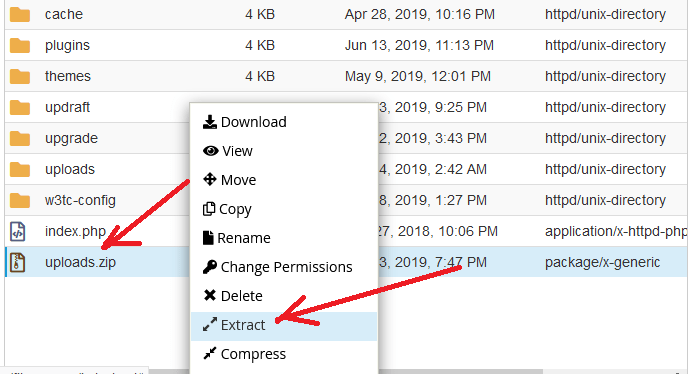
Task: Click the eye icon beside View
Action: [210, 151]
